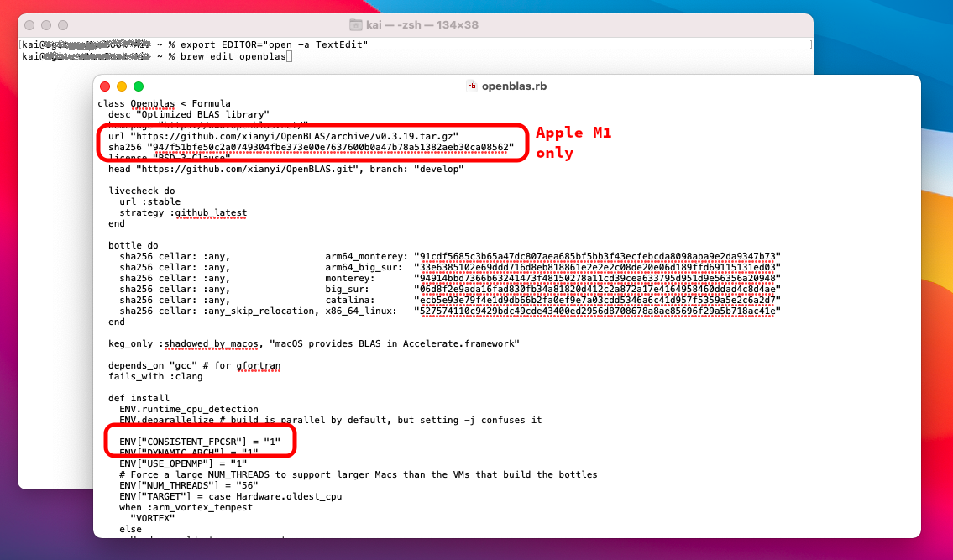Click the 'def install' line
Screen dimensions: 953x560
pyautogui.click(x=139, y=398)
